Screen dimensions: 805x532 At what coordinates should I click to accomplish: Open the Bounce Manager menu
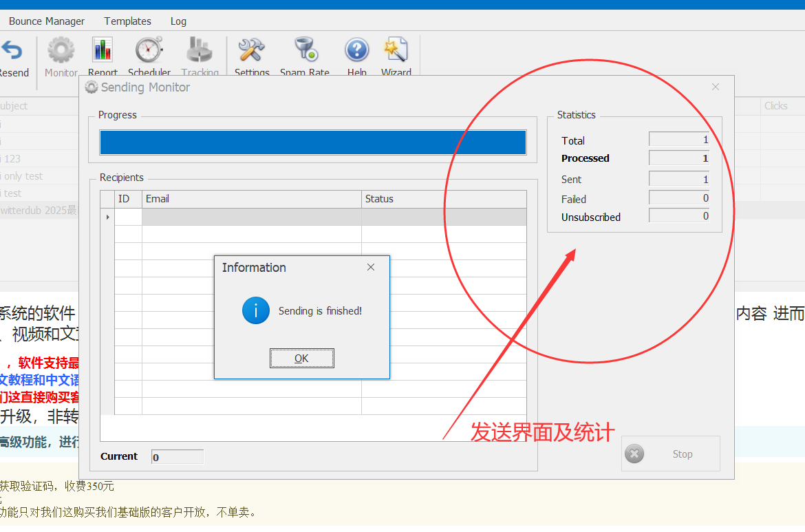coord(45,21)
